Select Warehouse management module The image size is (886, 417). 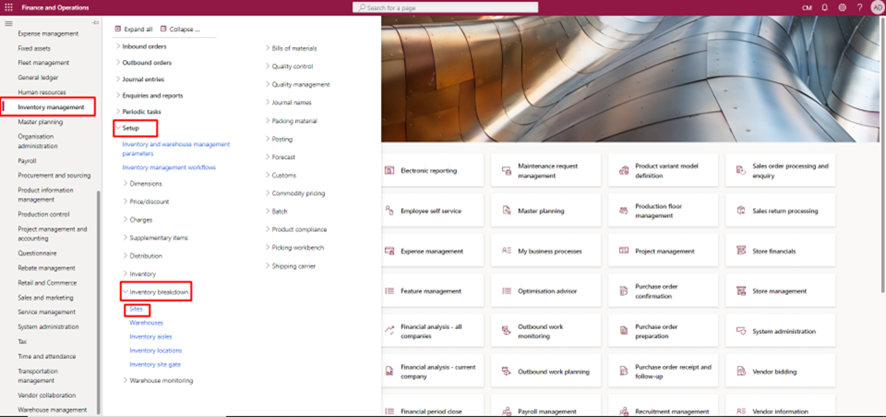pyautogui.click(x=53, y=410)
